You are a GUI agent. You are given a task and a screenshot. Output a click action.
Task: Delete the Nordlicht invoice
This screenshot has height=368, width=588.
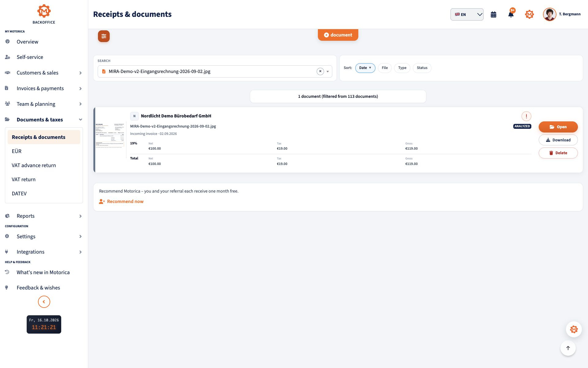coord(558,153)
